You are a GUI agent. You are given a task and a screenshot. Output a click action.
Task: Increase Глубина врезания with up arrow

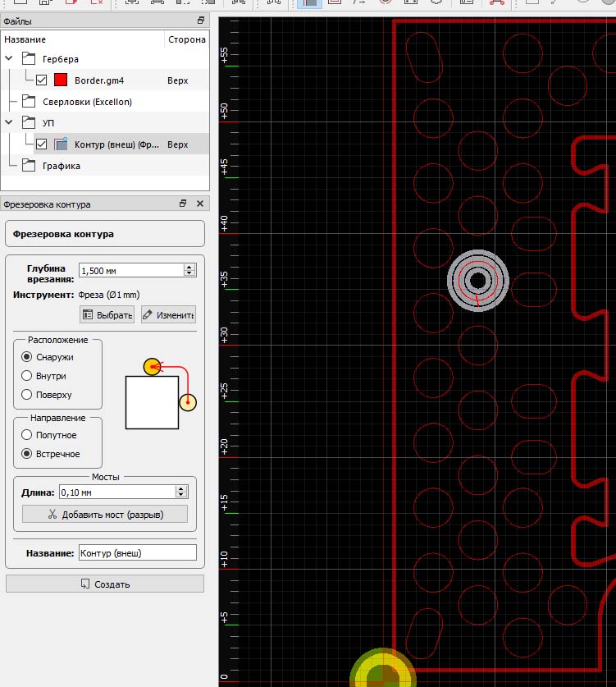click(x=189, y=267)
